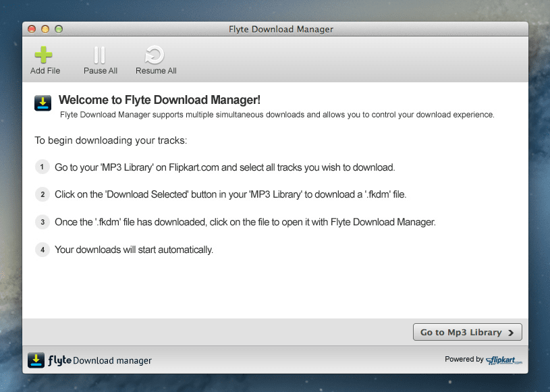Click 'flyte Download manager' footer wordmark

tap(100, 360)
